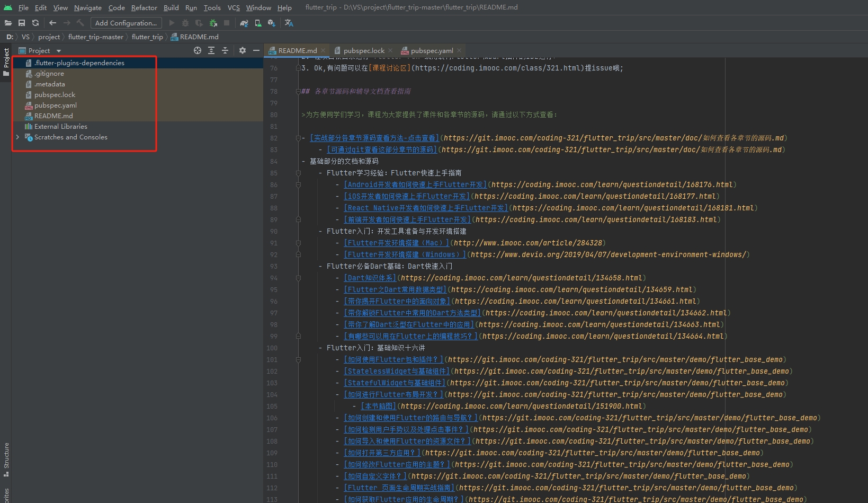Open the View menu
This screenshot has width=868, height=503.
point(60,7)
